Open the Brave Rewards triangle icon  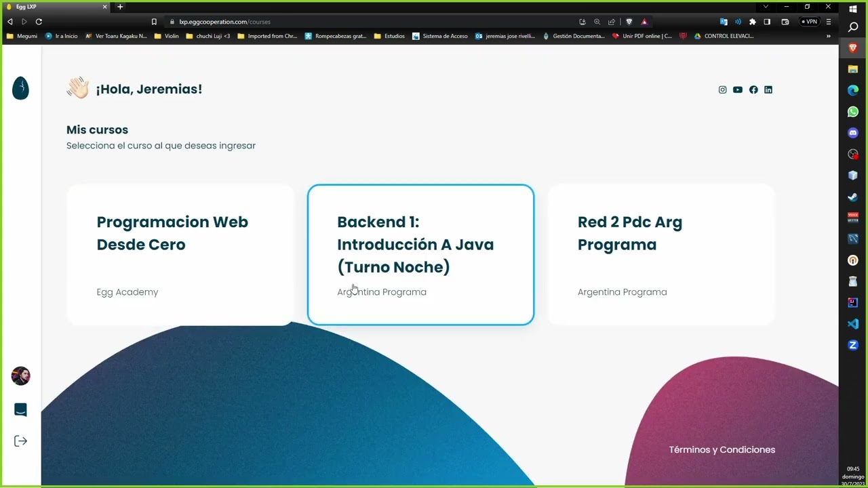(644, 22)
